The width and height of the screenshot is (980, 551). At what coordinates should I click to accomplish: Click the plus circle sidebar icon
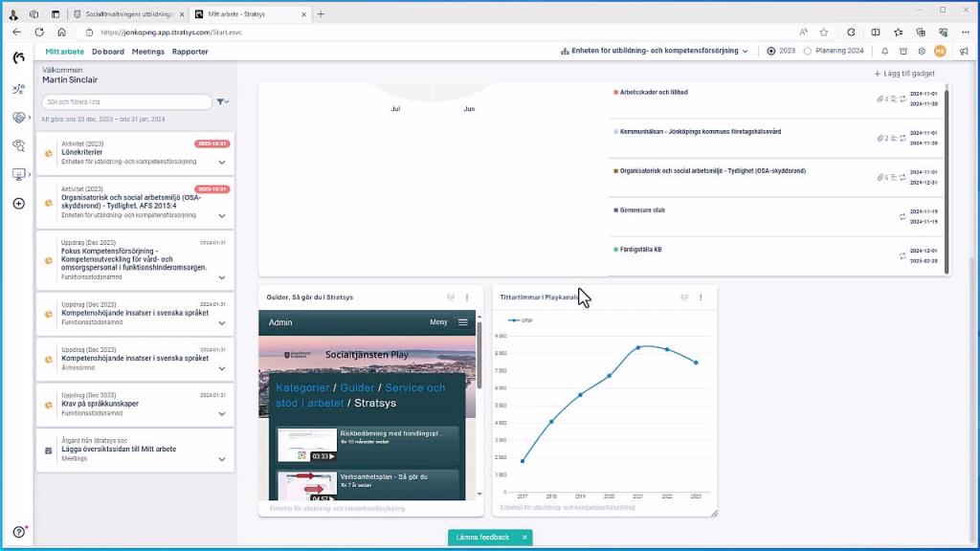(19, 204)
